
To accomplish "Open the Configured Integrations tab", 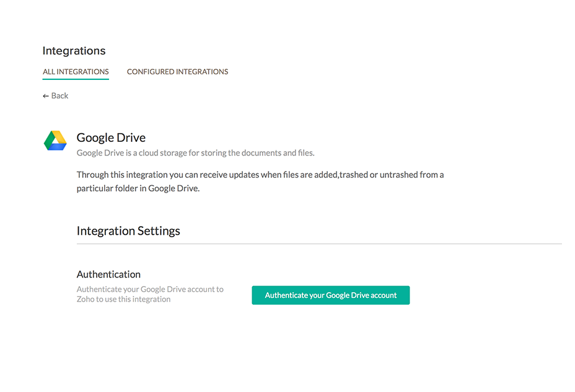I will pyautogui.click(x=177, y=72).
